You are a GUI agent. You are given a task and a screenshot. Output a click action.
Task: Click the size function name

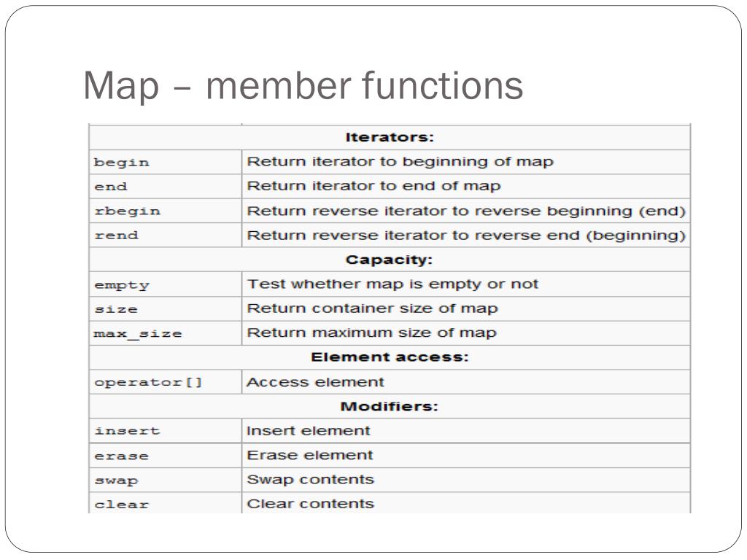[116, 309]
